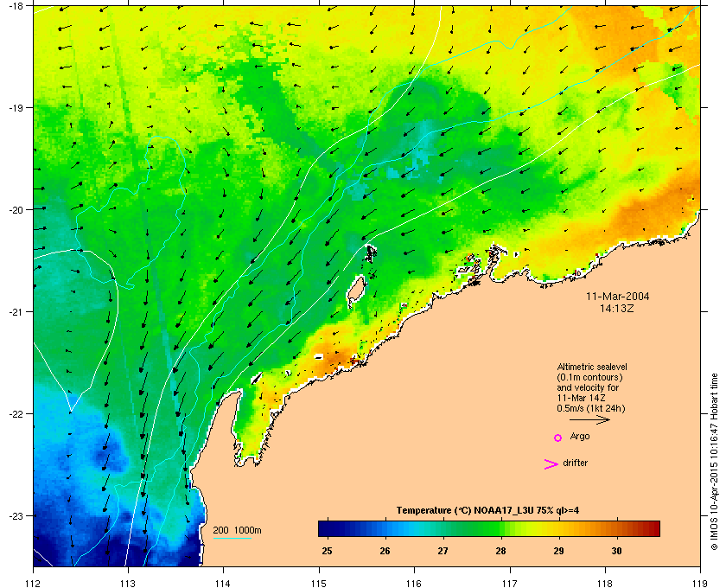Click the longitude axis label 112
The height and width of the screenshot is (588, 726).
(33, 583)
